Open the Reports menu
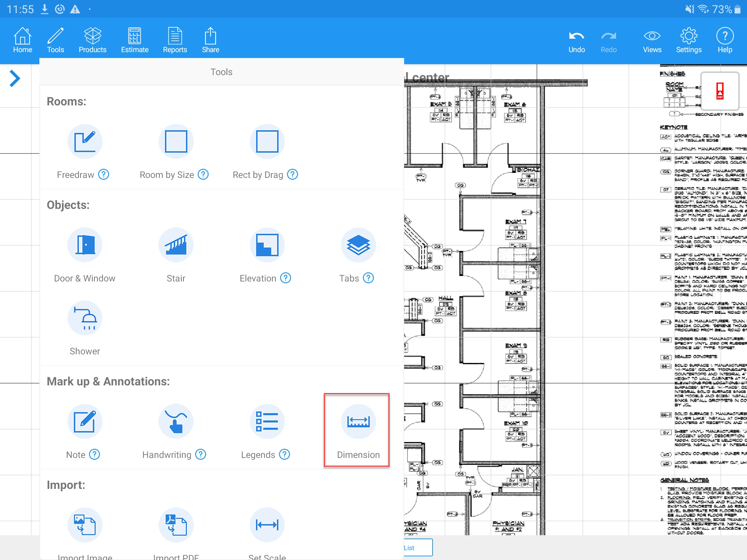Screen dimensions: 747x560 point(175,40)
